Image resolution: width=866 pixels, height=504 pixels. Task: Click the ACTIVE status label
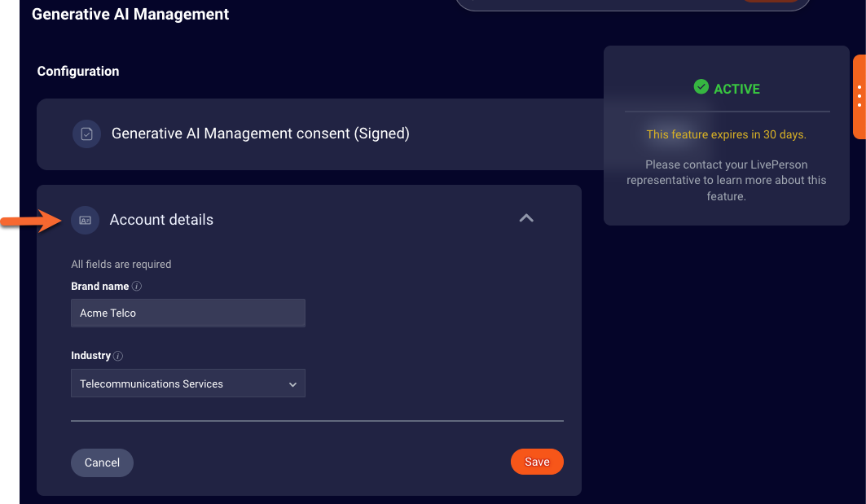(736, 88)
